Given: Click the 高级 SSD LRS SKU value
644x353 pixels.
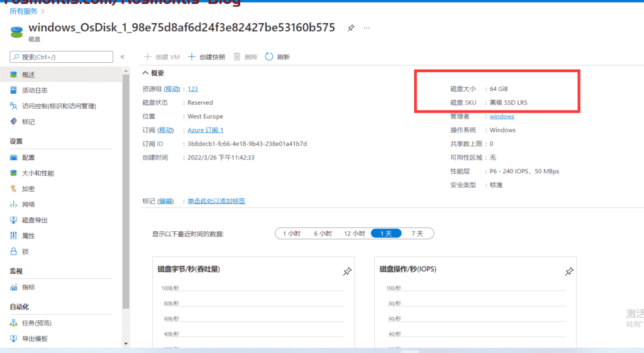Looking at the screenshot, I should point(508,102).
